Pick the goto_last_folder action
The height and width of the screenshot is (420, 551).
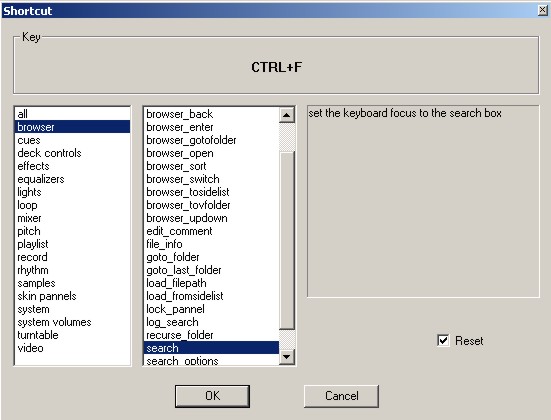[x=212, y=270]
